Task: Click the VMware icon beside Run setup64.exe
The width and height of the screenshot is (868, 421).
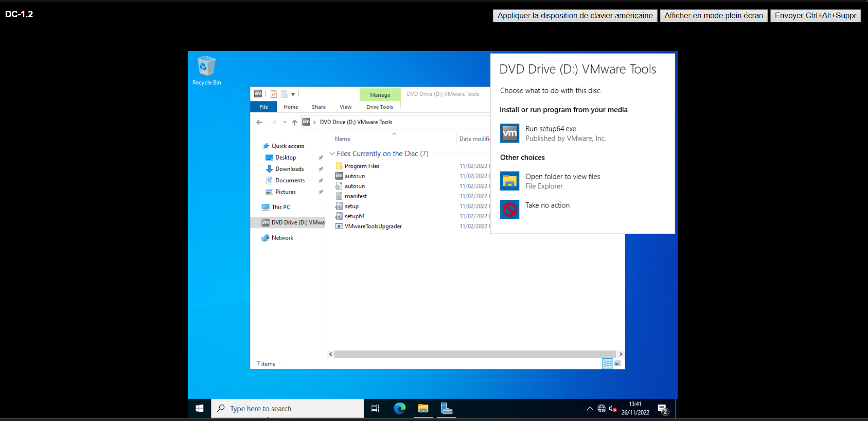Action: [x=510, y=133]
